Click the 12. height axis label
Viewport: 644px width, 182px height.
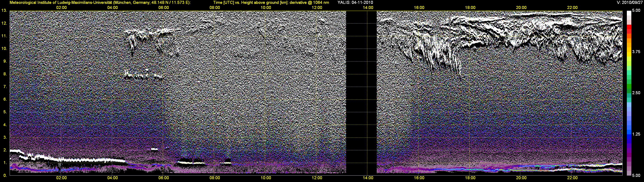(4, 23)
